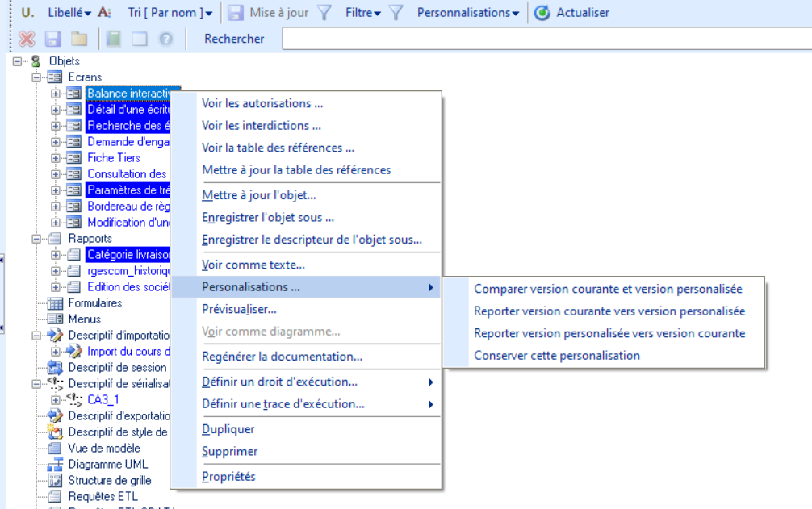Expand the Fiche Tiers node
Image resolution: width=812 pixels, height=509 pixels.
(56, 158)
